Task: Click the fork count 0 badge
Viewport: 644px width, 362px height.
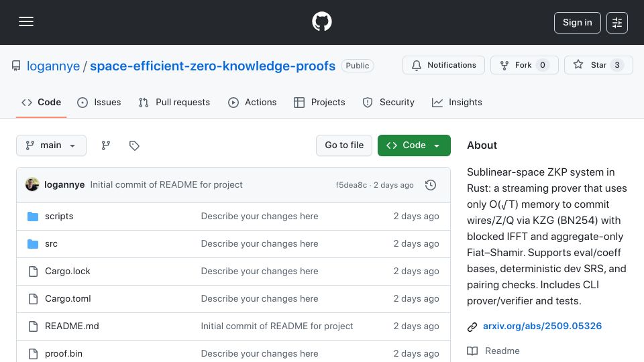Action: [543, 65]
